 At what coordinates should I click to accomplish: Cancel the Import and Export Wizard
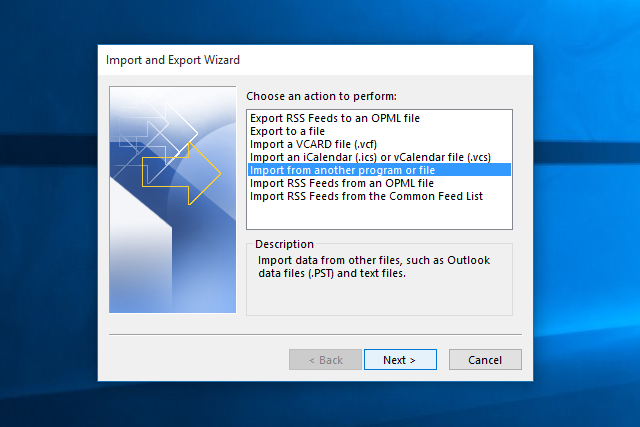485,360
